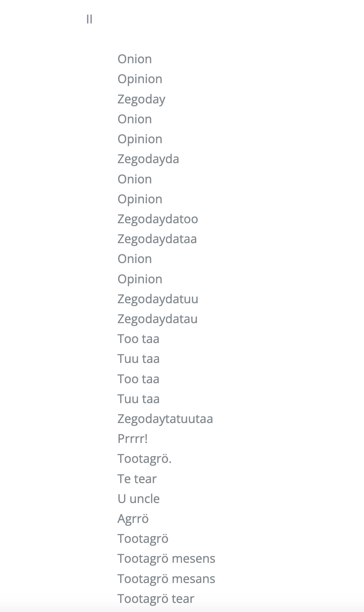Click the word "Zegodaydataa"

pyautogui.click(x=157, y=239)
